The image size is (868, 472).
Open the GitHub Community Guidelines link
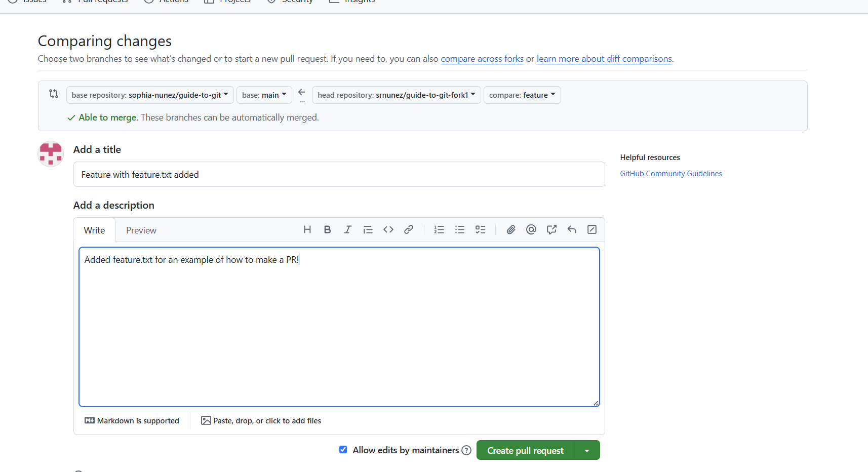click(x=670, y=173)
